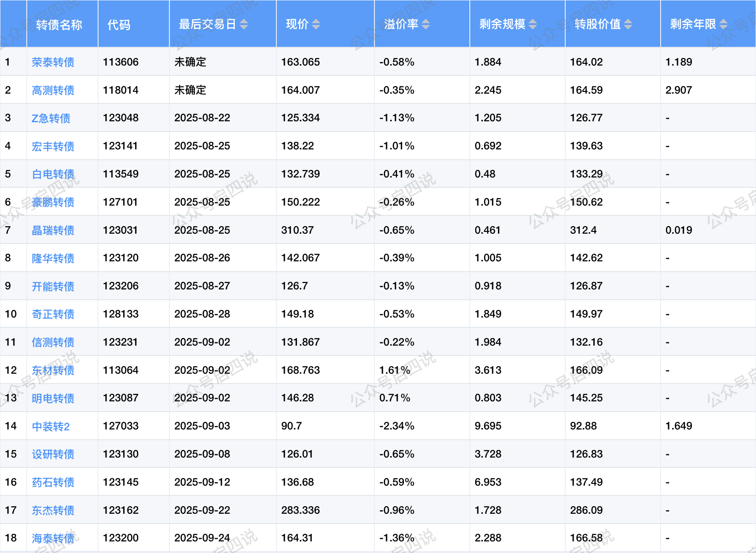Click the 转债名称 column header
Image resolution: width=756 pixels, height=553 pixels.
[x=59, y=25]
